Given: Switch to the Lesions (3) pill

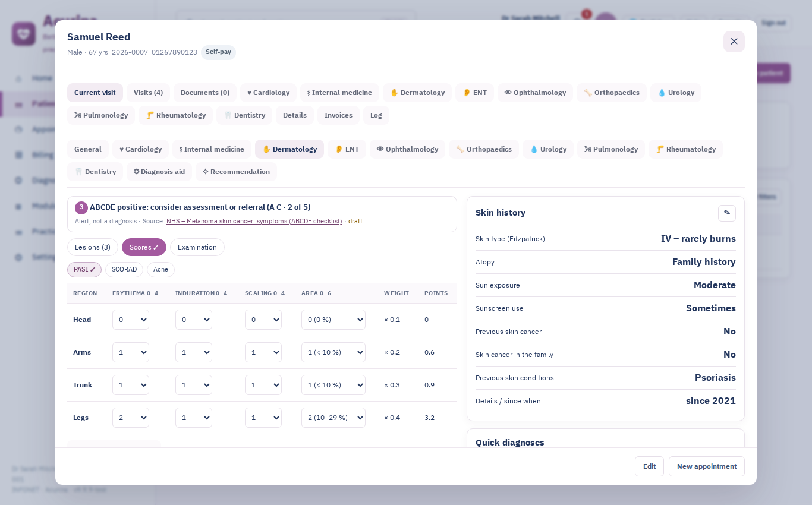Looking at the screenshot, I should point(93,247).
